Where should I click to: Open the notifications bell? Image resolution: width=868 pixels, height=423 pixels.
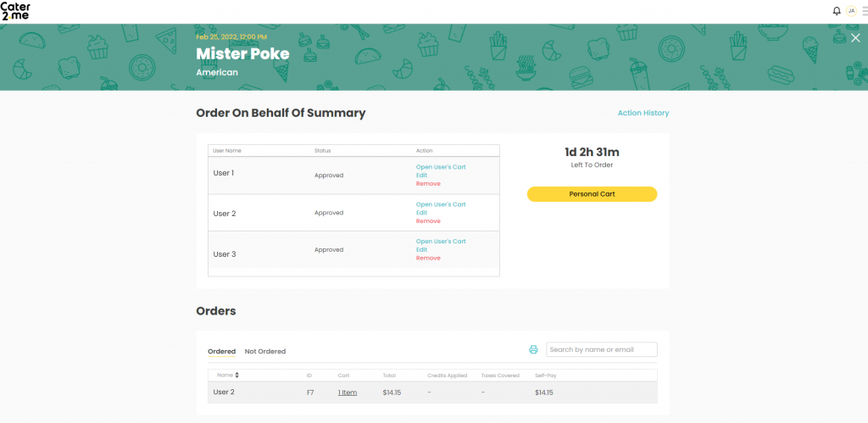tap(837, 11)
